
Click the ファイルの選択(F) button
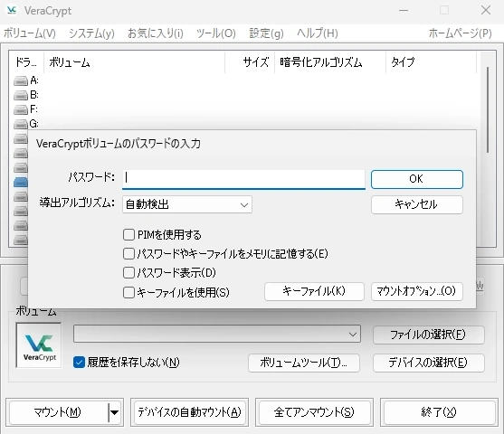click(429, 335)
